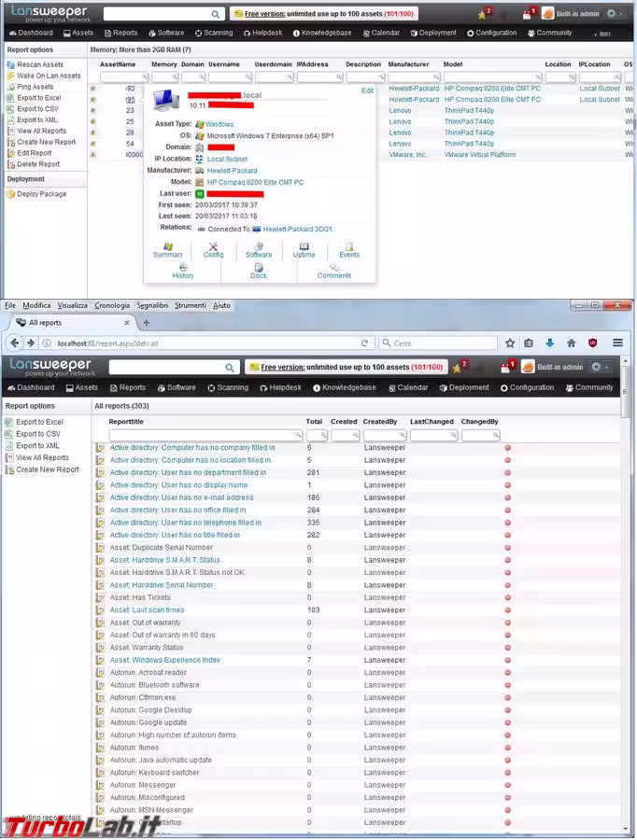This screenshot has height=840, width=637.
Task: Click the Config tools icon in popup
Action: [x=213, y=249]
